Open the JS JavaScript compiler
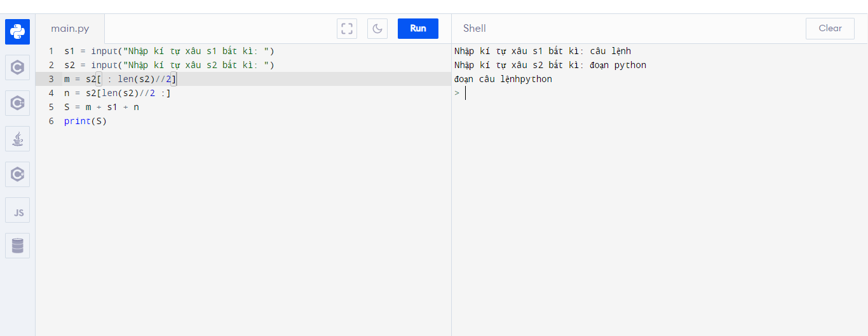The height and width of the screenshot is (336, 868). click(x=18, y=210)
